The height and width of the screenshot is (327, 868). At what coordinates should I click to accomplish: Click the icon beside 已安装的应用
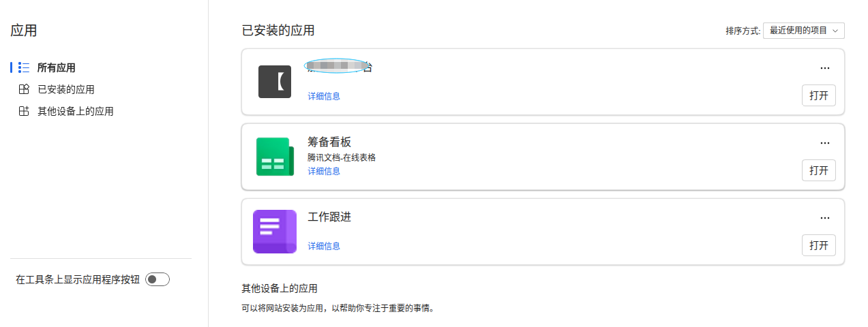pyautogui.click(x=24, y=89)
